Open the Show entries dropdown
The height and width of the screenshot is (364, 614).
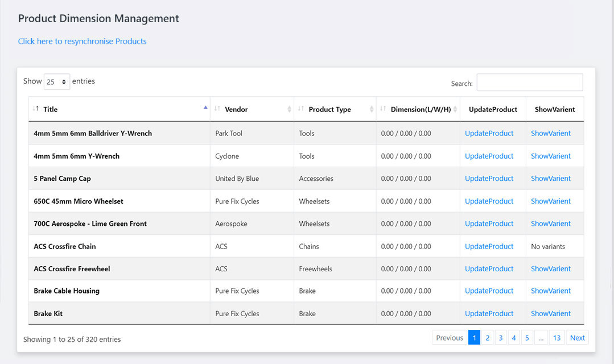[x=57, y=82]
